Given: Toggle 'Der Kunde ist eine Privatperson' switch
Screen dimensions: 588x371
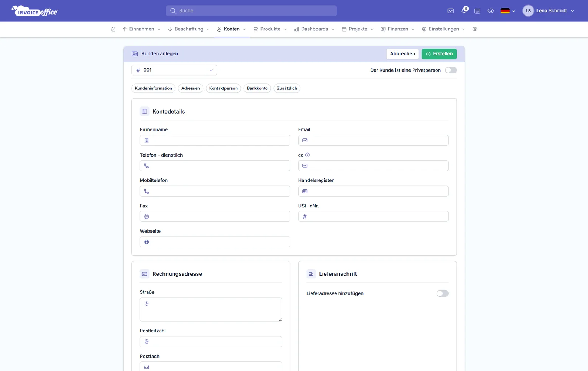Looking at the screenshot, I should [451, 70].
